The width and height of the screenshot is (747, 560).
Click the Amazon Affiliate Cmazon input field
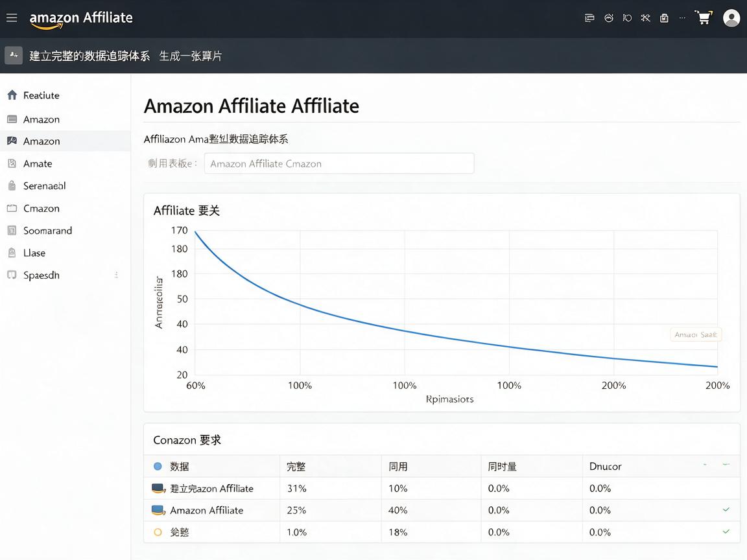coord(339,163)
